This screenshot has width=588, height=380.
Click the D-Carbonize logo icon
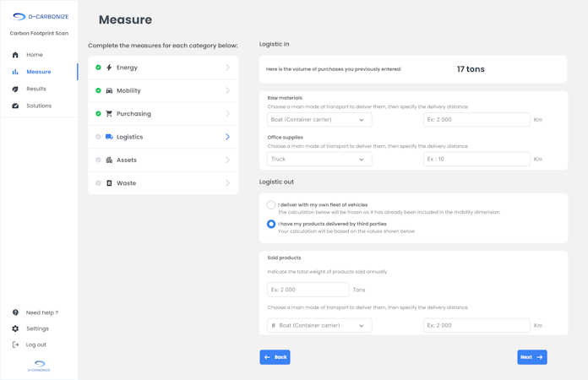pyautogui.click(x=19, y=16)
